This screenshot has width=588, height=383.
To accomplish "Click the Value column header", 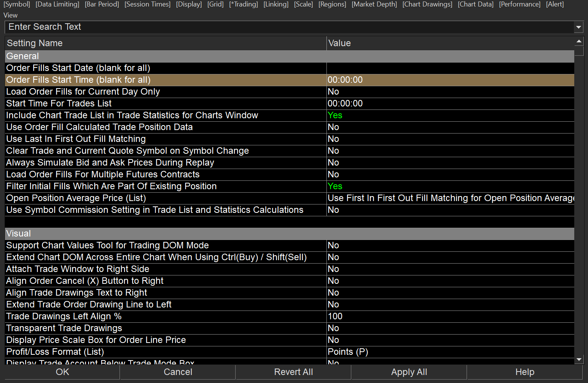I will coord(451,43).
